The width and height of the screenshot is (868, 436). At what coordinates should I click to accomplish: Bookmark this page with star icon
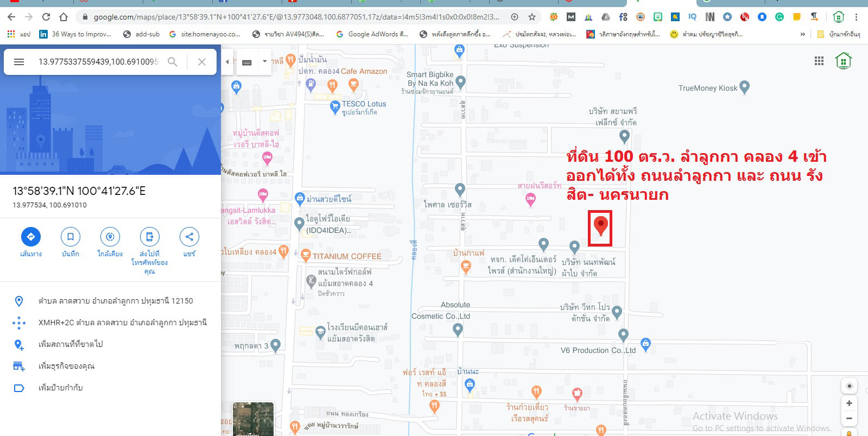(532, 17)
